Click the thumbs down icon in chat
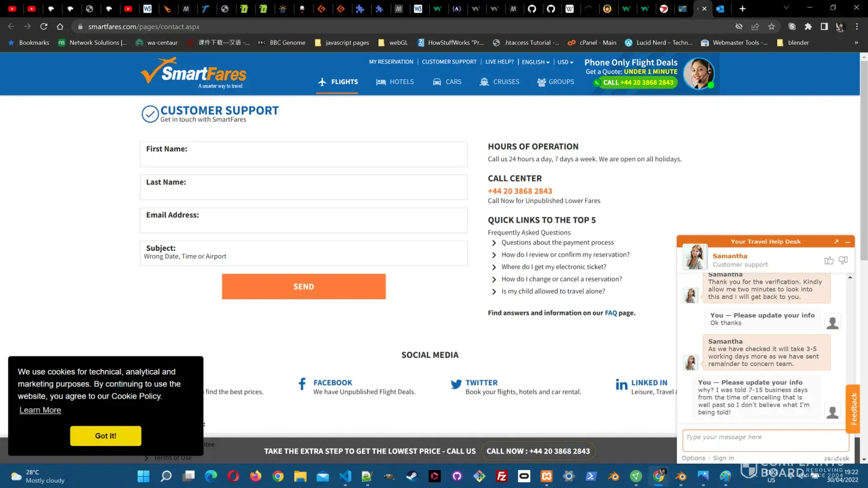Image resolution: width=868 pixels, height=488 pixels. tap(843, 261)
